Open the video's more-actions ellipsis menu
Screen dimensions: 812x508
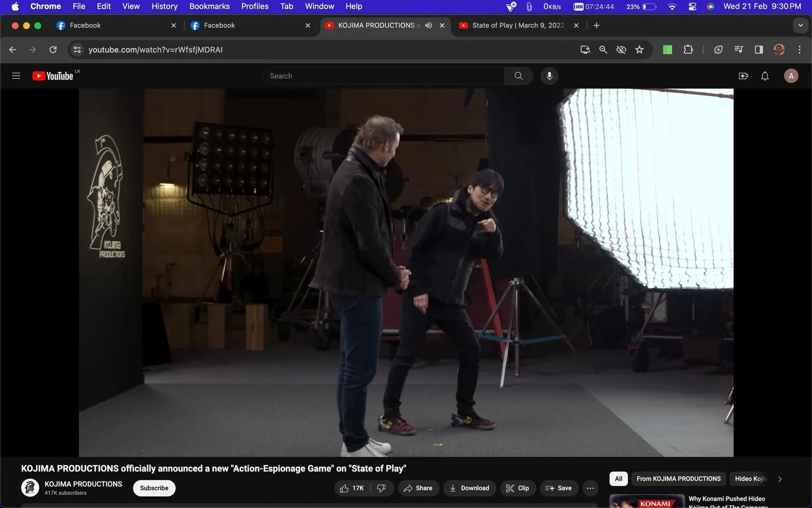[x=590, y=488]
